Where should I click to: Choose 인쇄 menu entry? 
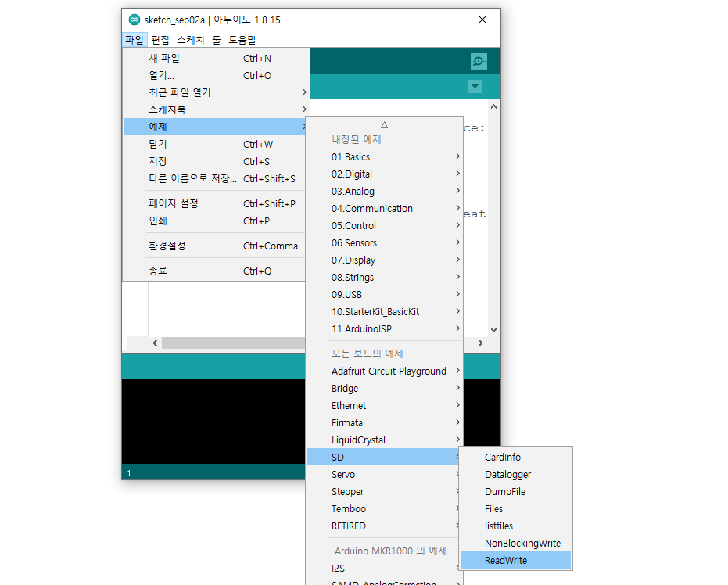tap(216, 221)
